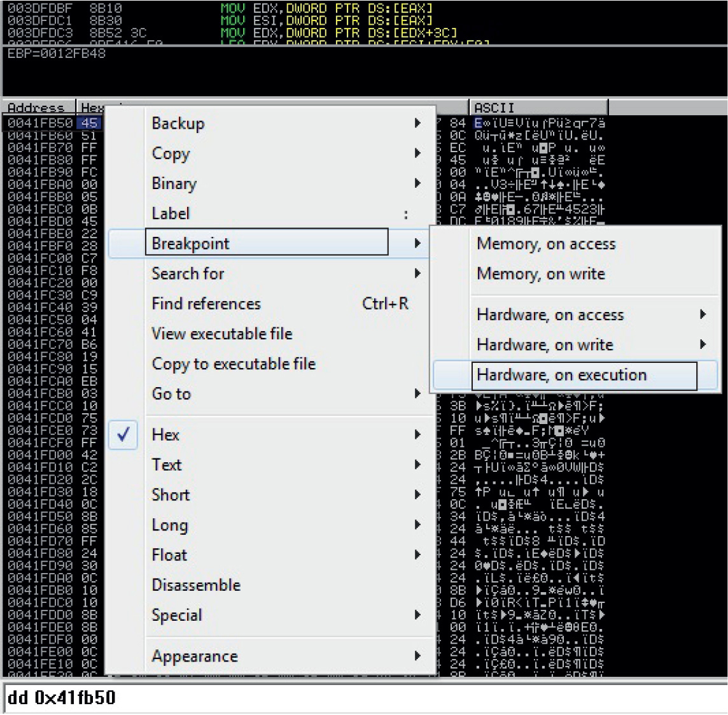The height and width of the screenshot is (715, 728).
Task: Select dump address 0041FDF0
Action: tap(40, 639)
